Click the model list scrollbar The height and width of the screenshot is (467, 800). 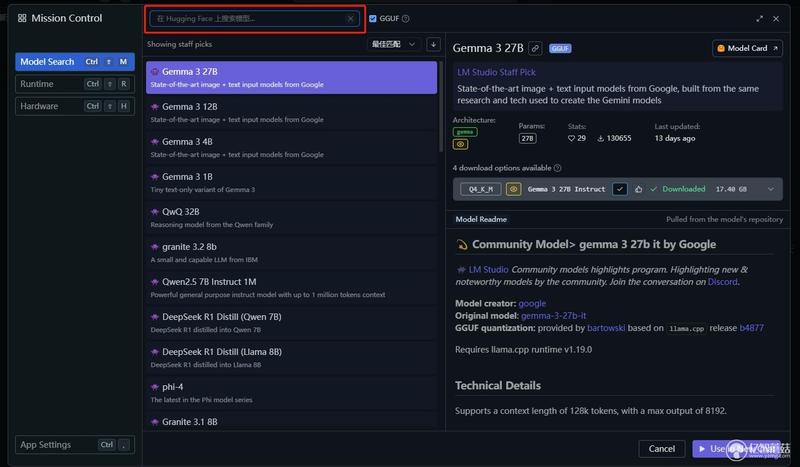point(441,107)
